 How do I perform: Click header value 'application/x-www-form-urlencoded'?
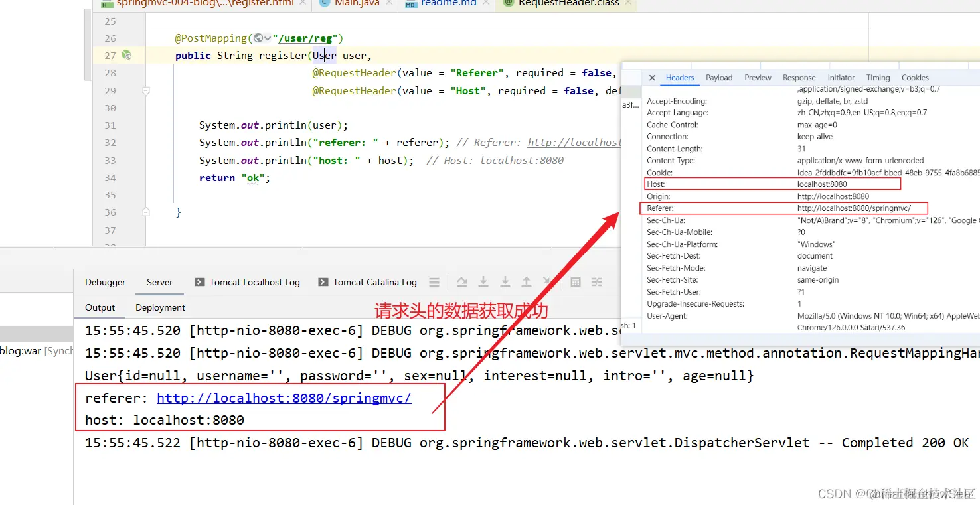coord(860,161)
